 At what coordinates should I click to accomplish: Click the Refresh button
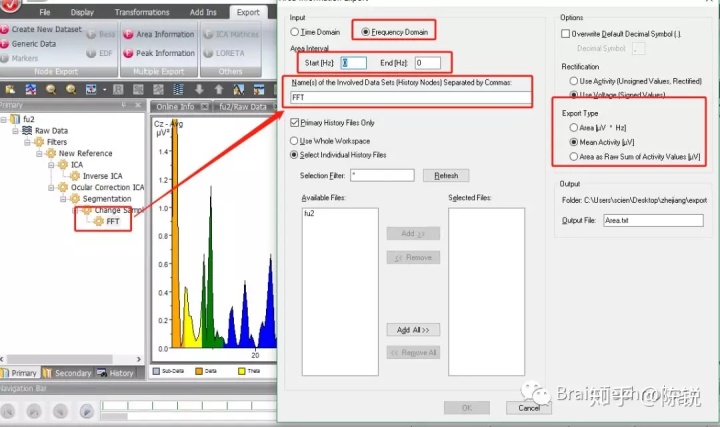[446, 175]
